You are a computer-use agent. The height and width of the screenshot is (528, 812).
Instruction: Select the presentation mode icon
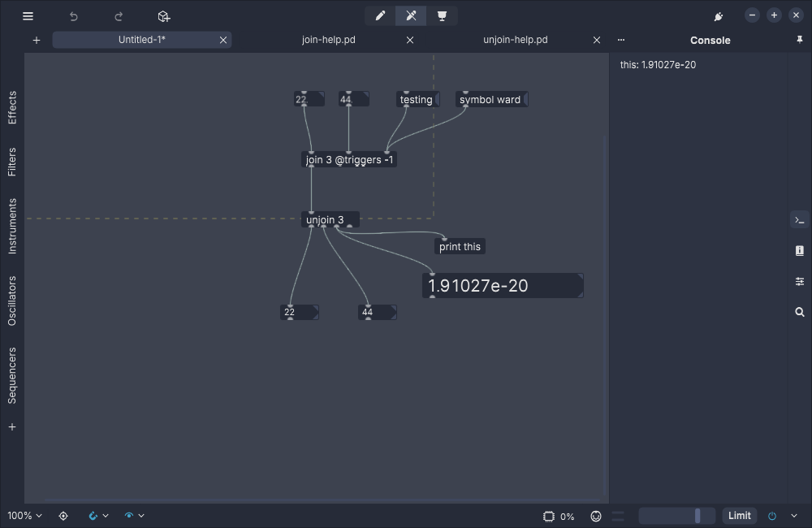[442, 16]
